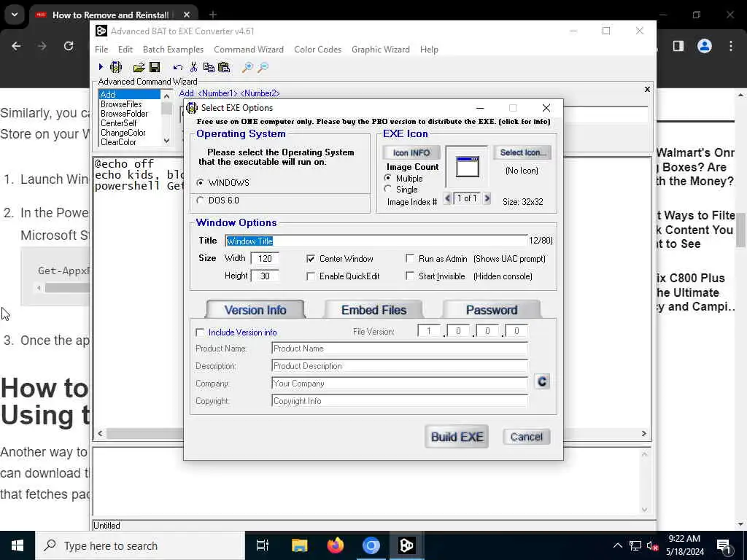The height and width of the screenshot is (560, 747).
Task: Select Single image count radio
Action: tap(388, 189)
